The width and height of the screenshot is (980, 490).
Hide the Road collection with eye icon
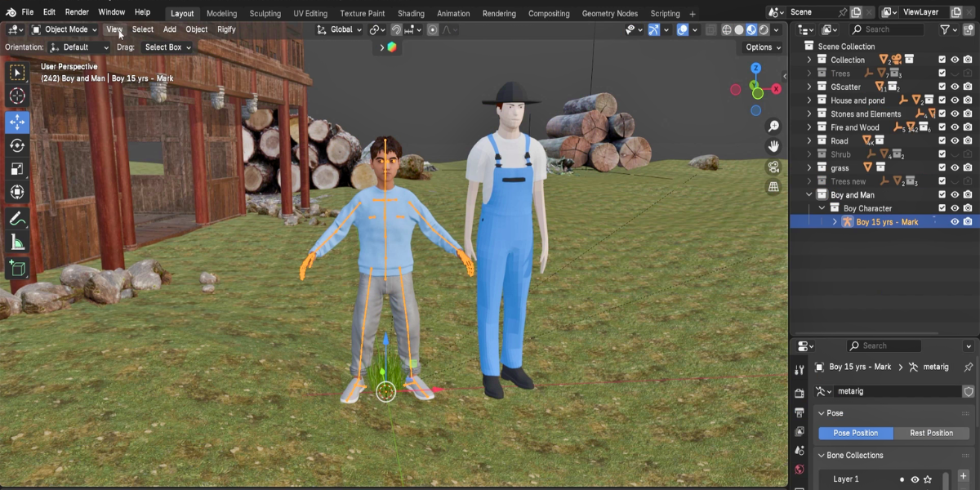[x=955, y=140]
